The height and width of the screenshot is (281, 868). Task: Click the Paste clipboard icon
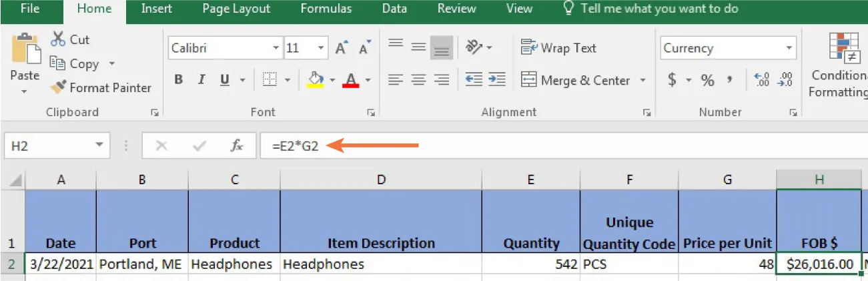point(24,51)
